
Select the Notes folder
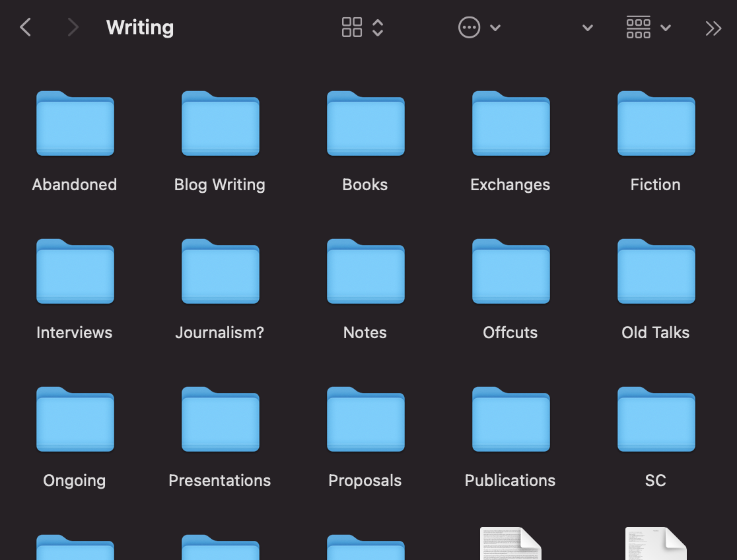[x=365, y=272]
